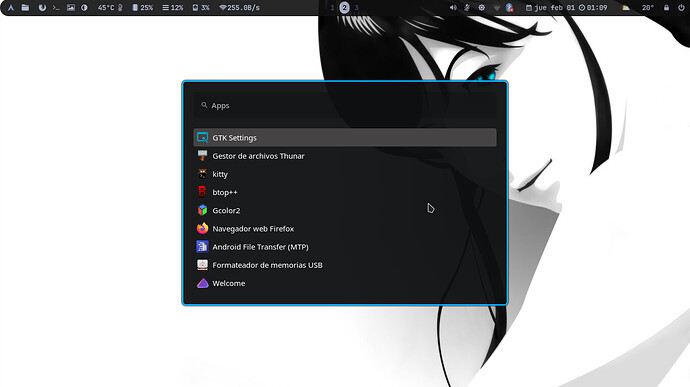
Task: Launch GTK Settings entry
Action: coord(345,138)
